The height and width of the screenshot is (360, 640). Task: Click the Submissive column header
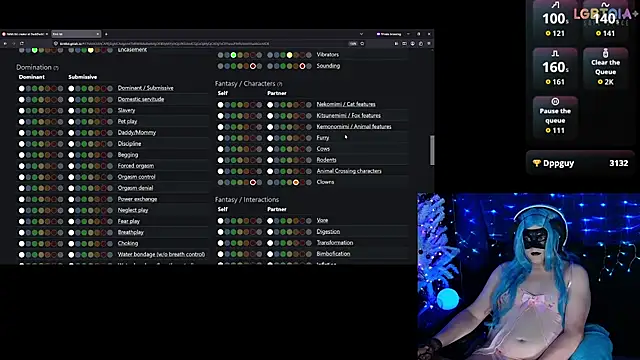tap(82, 77)
